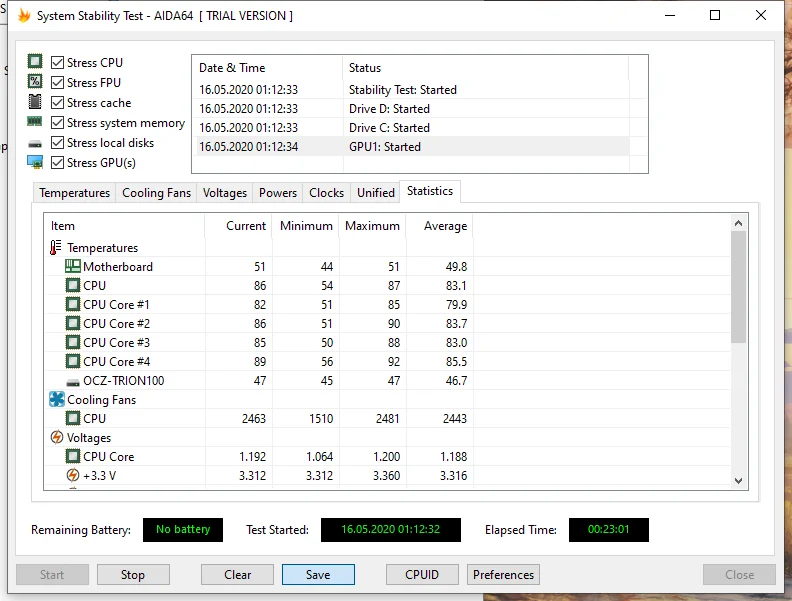The width and height of the screenshot is (792, 601).
Task: Select the GPU1: Started log row
Action: click(x=411, y=147)
